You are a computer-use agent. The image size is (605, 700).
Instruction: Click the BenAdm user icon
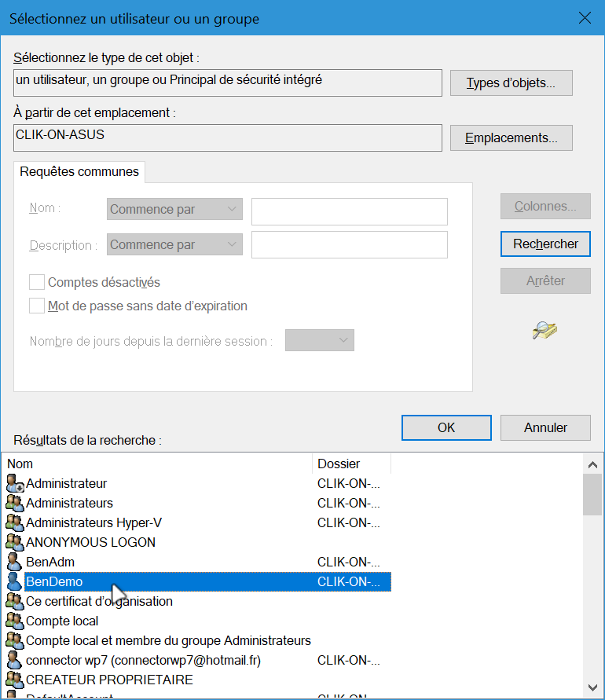point(15,562)
